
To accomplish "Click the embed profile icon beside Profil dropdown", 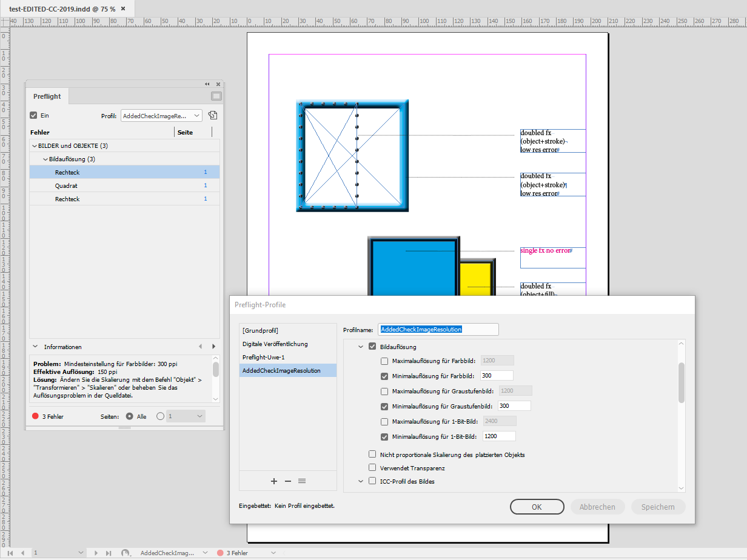I will [213, 115].
